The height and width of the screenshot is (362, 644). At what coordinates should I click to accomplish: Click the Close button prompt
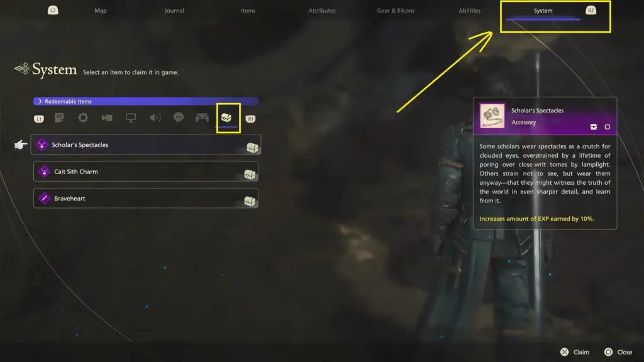tap(618, 352)
